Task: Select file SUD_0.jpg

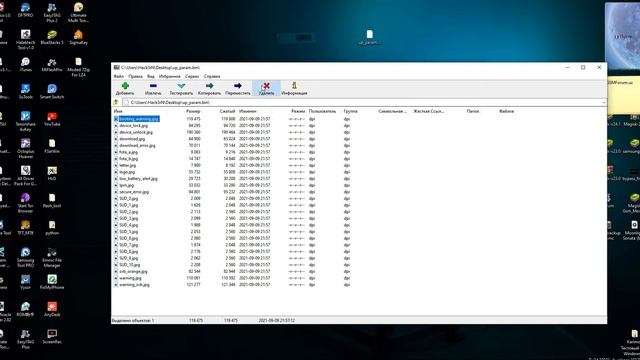Action: coord(129,198)
